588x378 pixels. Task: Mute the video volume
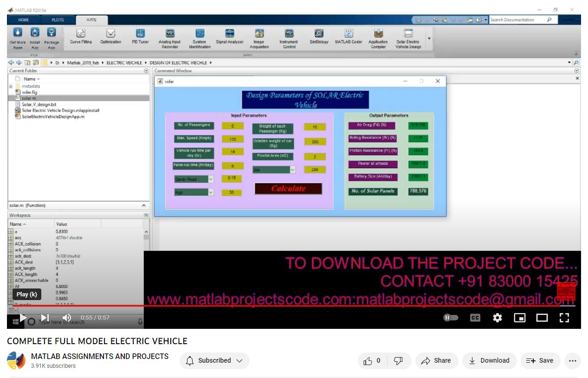coord(67,318)
